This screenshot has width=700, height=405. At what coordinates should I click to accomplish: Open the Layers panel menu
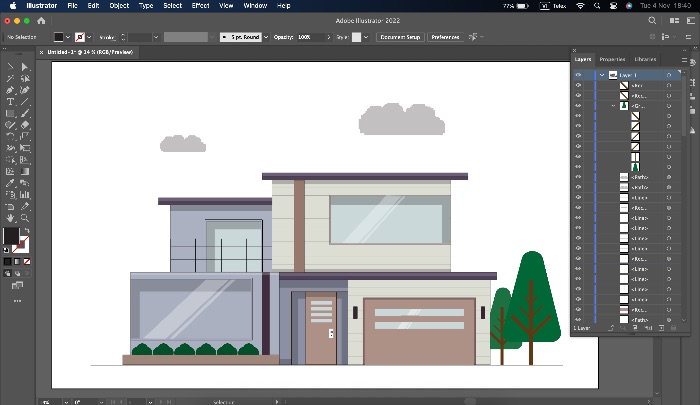coord(684,59)
